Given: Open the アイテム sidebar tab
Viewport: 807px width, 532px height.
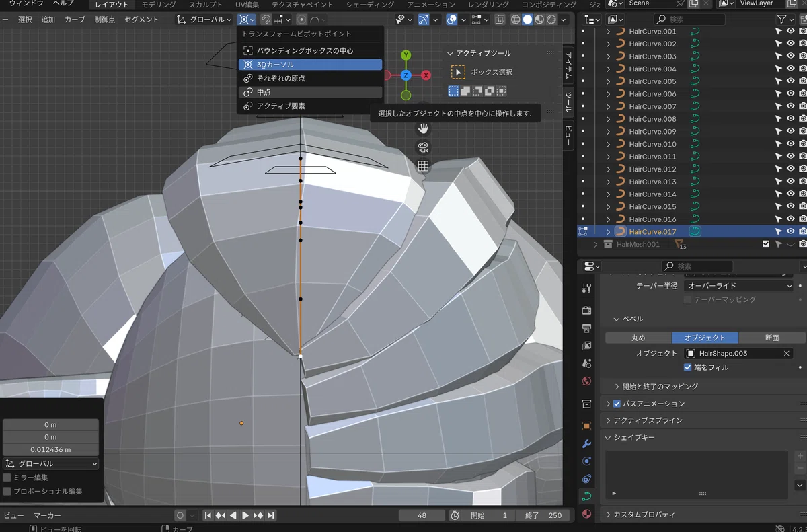Looking at the screenshot, I should [x=568, y=65].
